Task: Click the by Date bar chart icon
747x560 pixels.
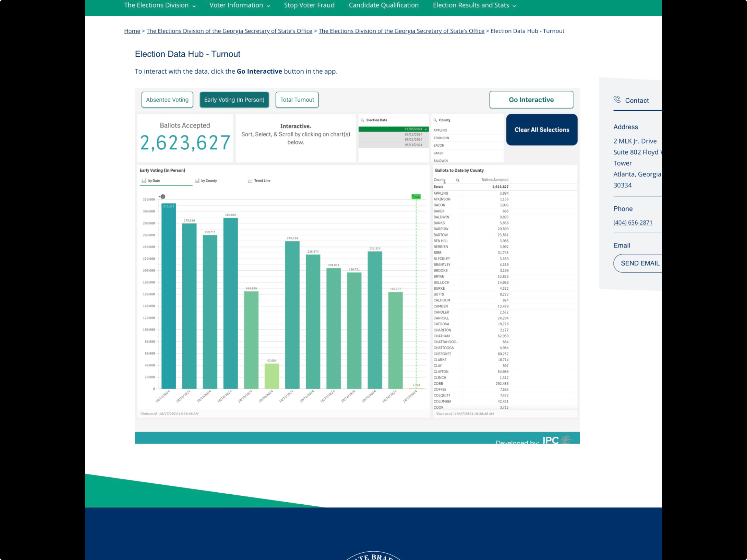Action: point(144,181)
